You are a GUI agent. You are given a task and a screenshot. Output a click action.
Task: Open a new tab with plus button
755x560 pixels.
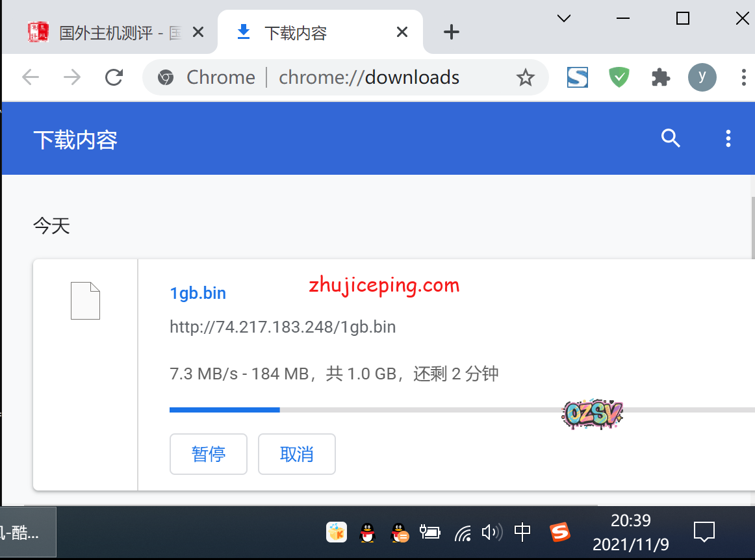click(451, 32)
